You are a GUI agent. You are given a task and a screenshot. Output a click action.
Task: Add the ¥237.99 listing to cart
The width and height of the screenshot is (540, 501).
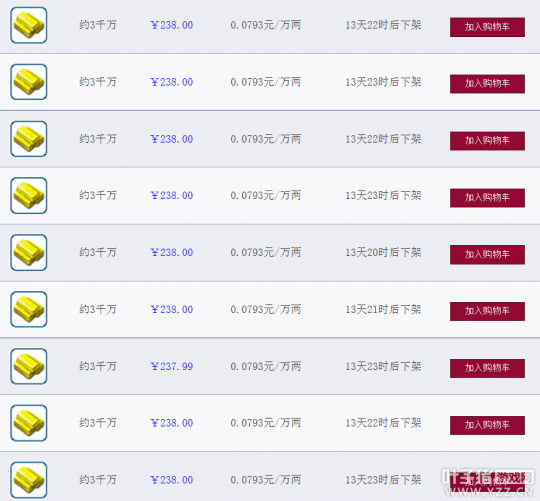[487, 368]
